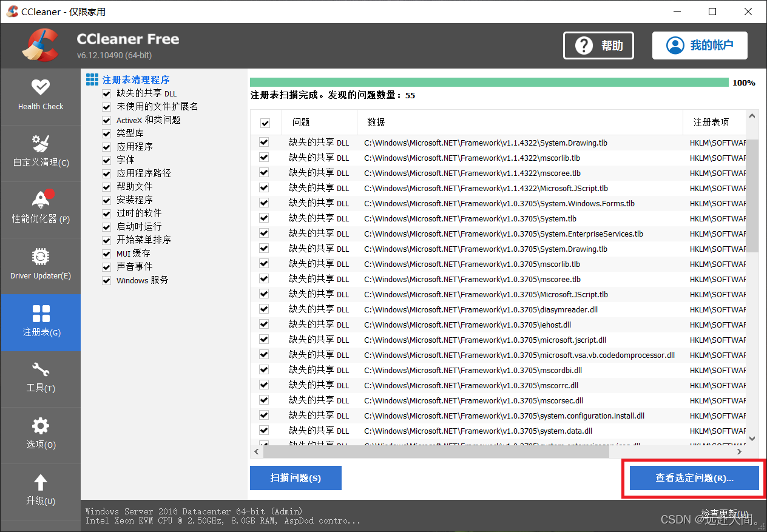This screenshot has height=532, width=767.
Task: Toggle the 过时的软件 checkbox
Action: click(x=106, y=214)
